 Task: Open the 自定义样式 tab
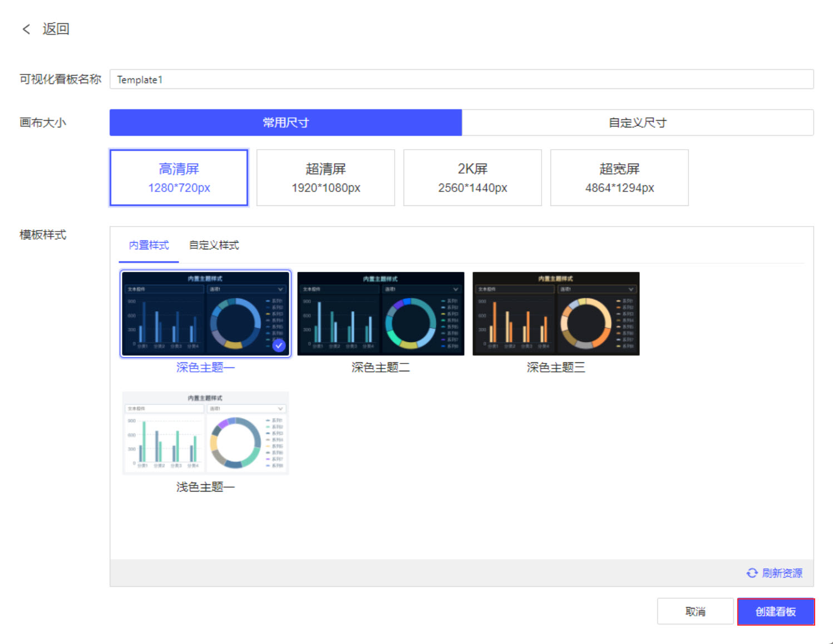pos(214,245)
